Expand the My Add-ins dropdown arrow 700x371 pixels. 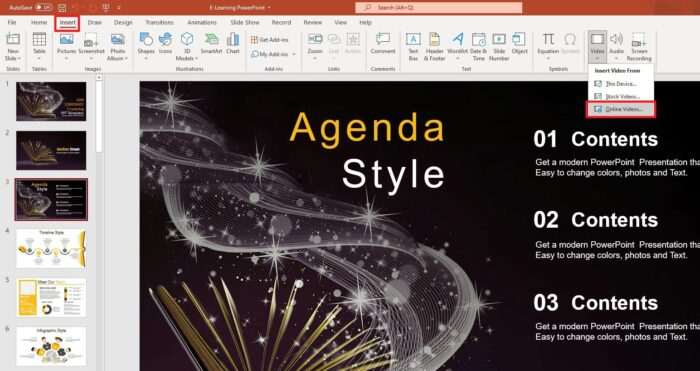click(294, 54)
